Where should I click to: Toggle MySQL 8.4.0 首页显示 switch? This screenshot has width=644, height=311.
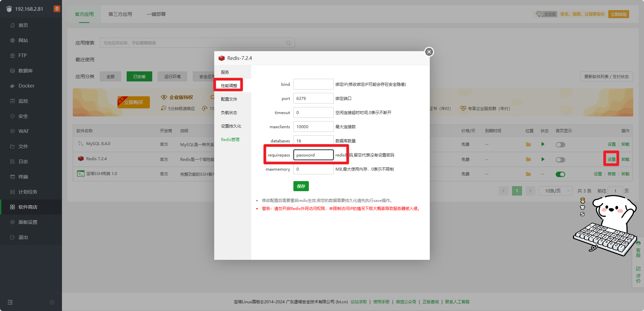click(560, 145)
